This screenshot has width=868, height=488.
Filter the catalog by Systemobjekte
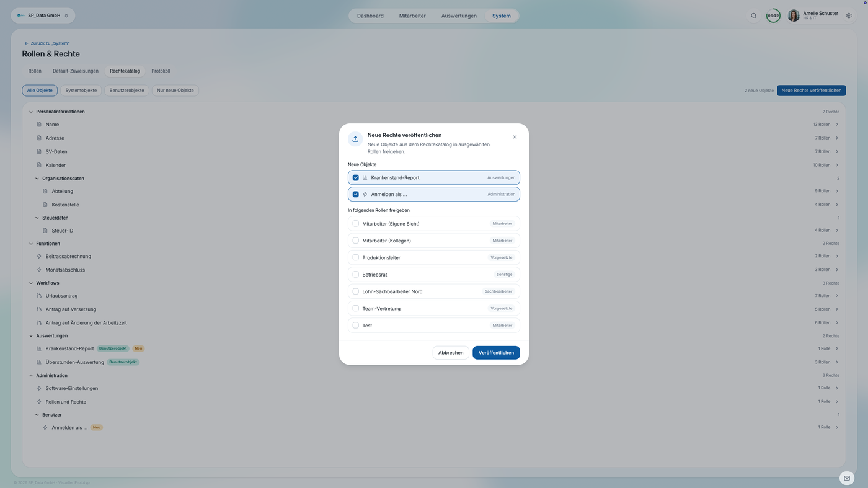[81, 91]
